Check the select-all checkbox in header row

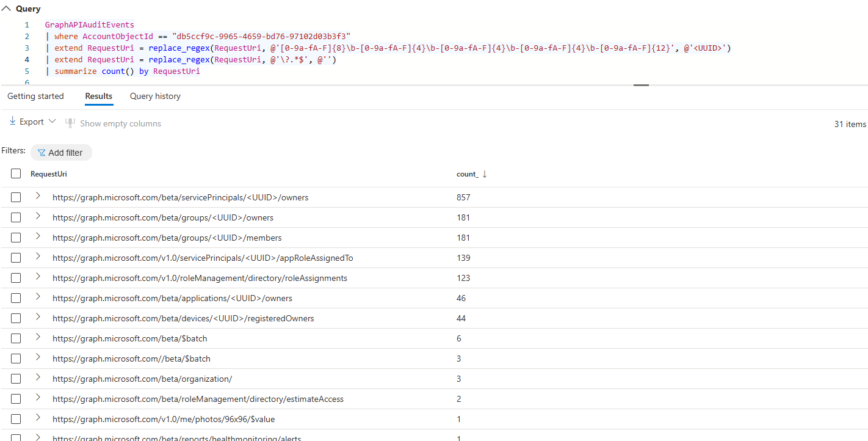click(x=16, y=173)
